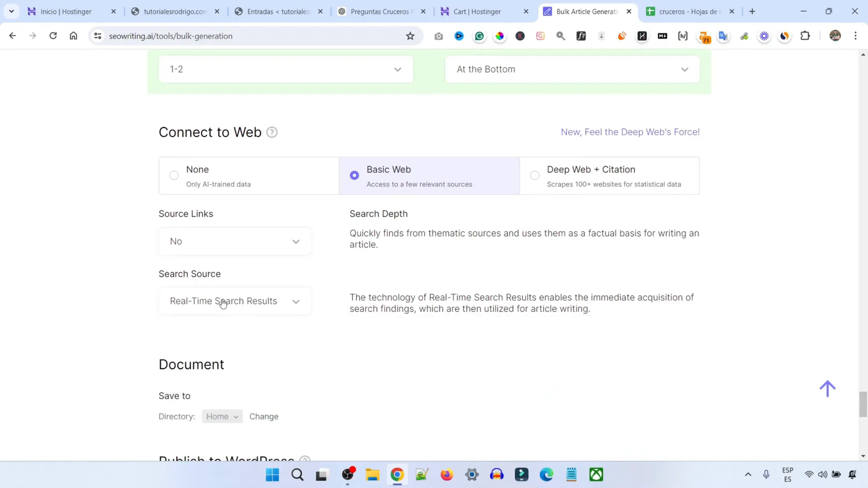Expand the Search Source dropdown
This screenshot has height=488, width=868.
click(x=235, y=301)
